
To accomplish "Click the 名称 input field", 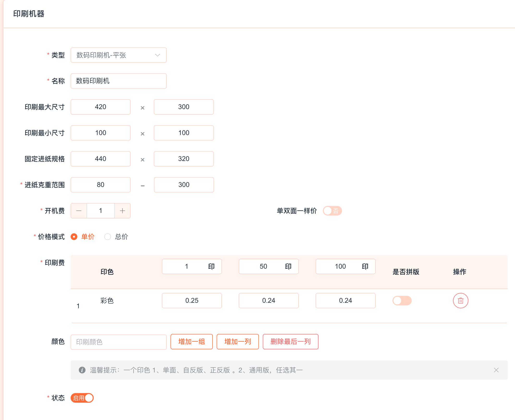I will click(118, 81).
